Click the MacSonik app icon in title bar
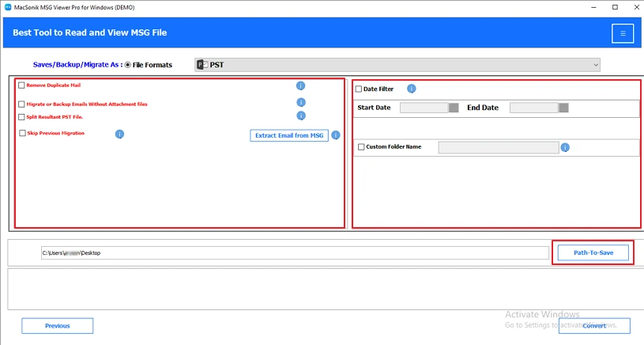 8,7
